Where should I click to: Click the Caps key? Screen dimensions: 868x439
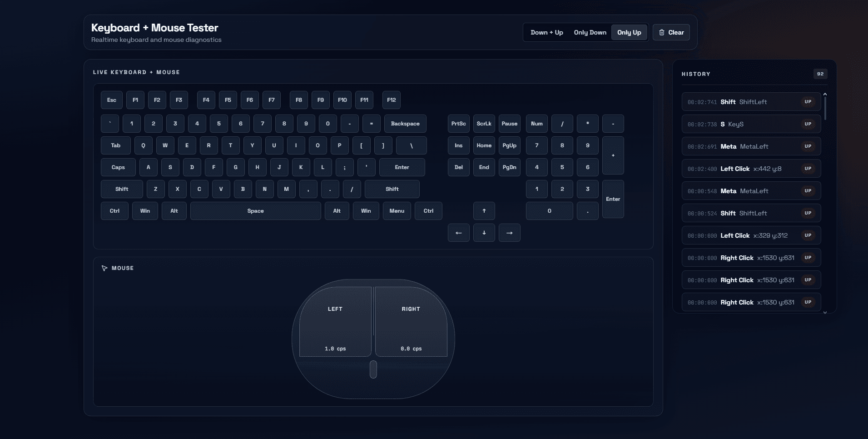[118, 167]
